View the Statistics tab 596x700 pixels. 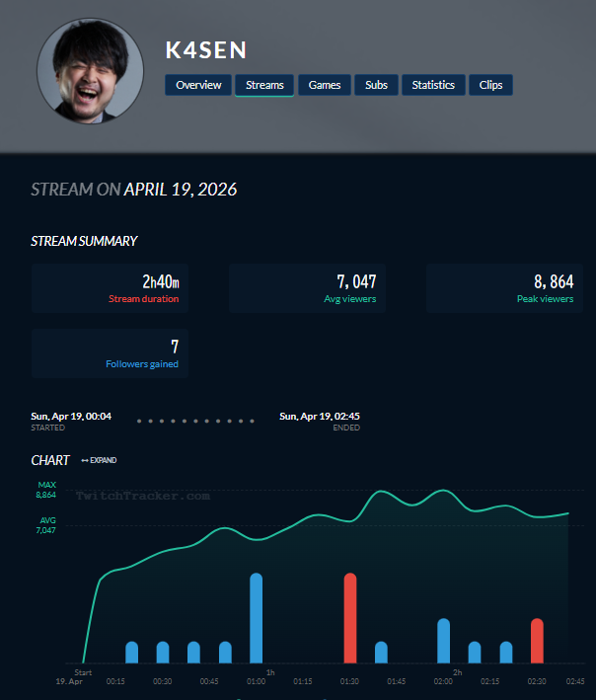pos(433,85)
